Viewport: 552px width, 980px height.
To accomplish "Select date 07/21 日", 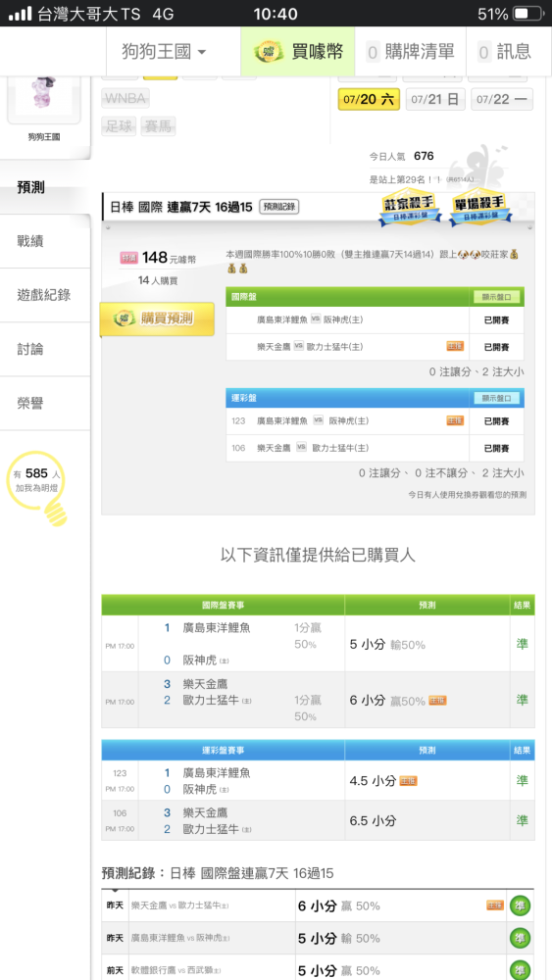I will (435, 99).
